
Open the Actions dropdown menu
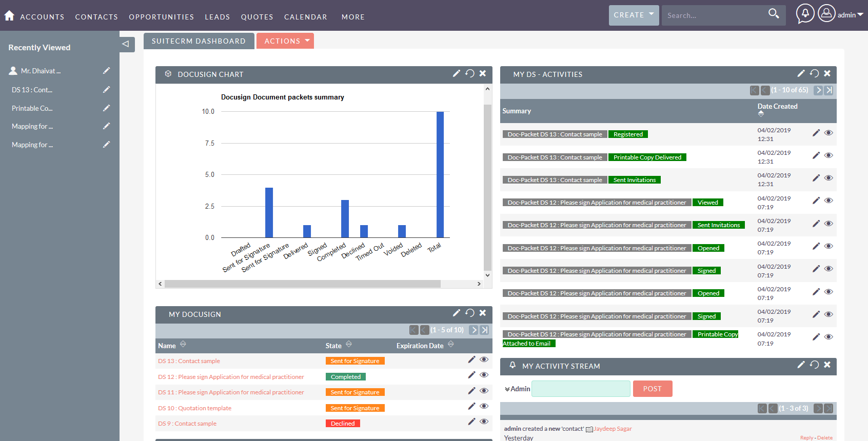[x=285, y=41]
